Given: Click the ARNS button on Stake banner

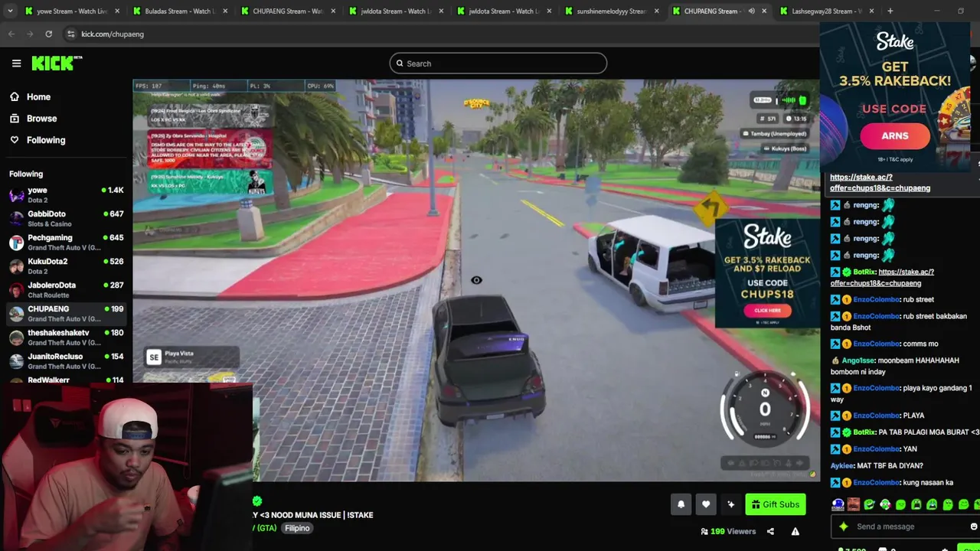Looking at the screenshot, I should pos(894,136).
